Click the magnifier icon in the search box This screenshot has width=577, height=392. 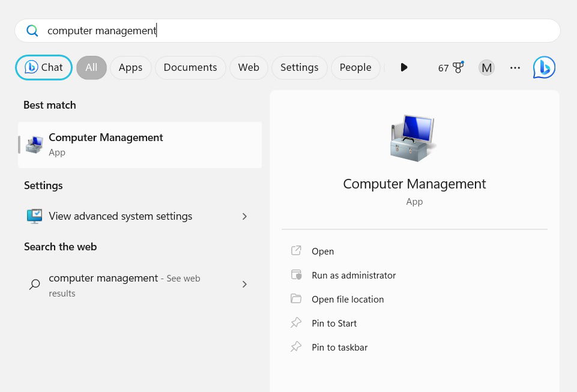click(x=32, y=31)
